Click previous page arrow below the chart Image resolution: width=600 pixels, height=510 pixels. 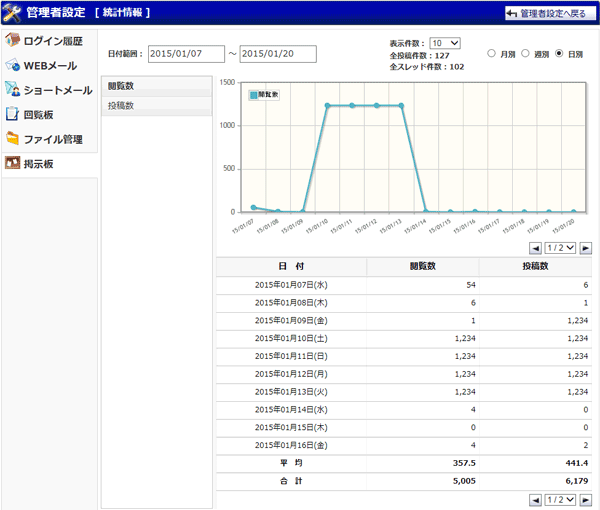536,247
